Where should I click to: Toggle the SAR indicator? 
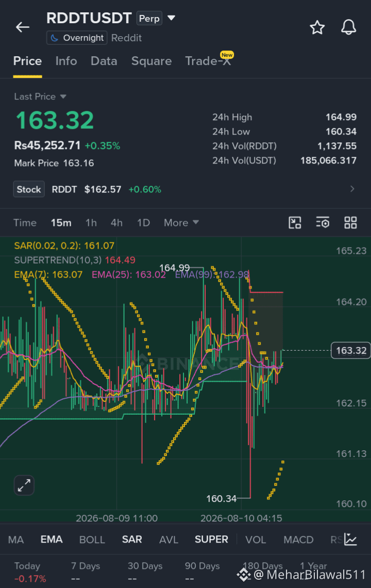(132, 540)
